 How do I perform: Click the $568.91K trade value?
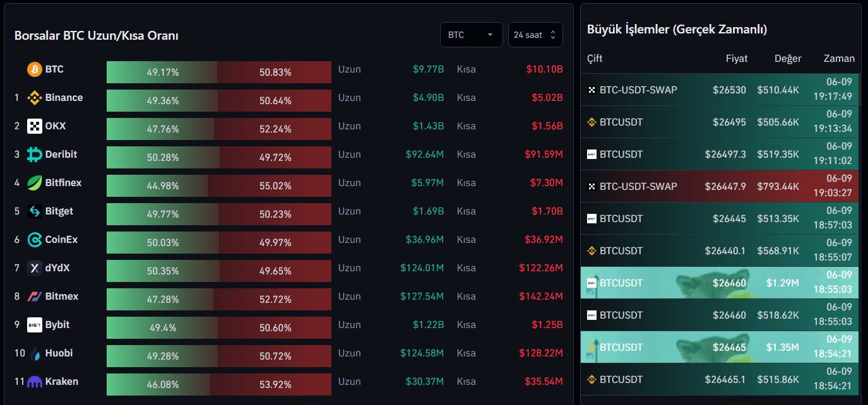[778, 251]
